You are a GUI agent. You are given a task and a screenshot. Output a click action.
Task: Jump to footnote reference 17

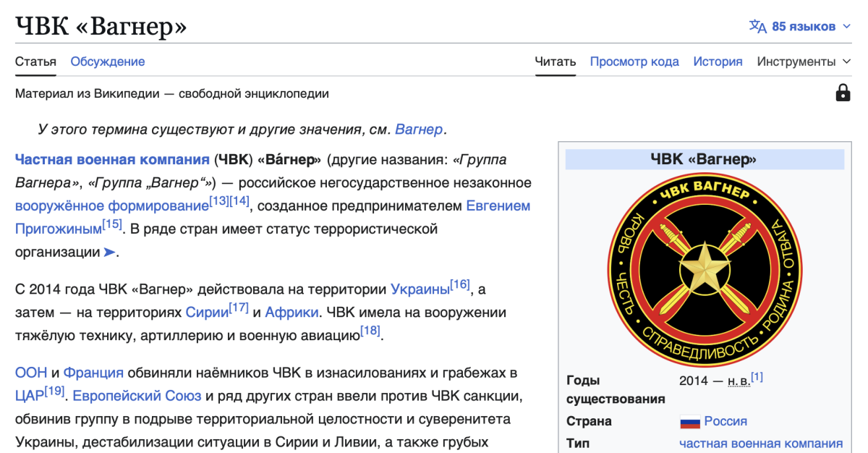click(239, 308)
